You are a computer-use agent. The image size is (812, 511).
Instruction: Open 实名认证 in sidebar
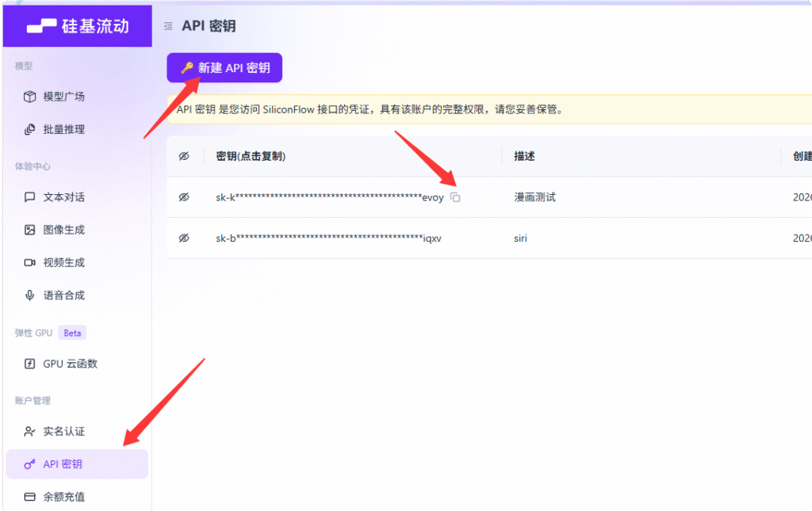(x=77, y=431)
